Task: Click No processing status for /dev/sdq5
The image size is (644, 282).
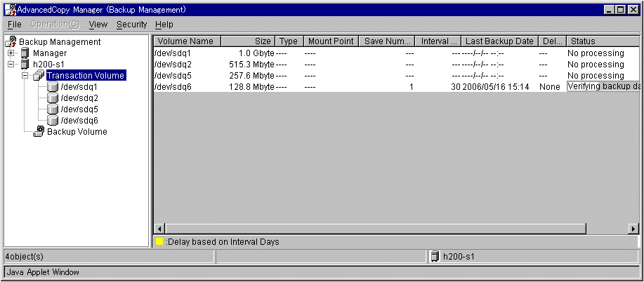Action: click(x=596, y=76)
